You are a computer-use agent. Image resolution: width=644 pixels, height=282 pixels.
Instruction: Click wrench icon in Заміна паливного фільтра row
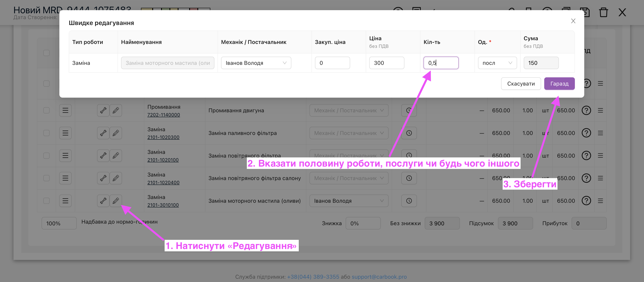(103, 133)
